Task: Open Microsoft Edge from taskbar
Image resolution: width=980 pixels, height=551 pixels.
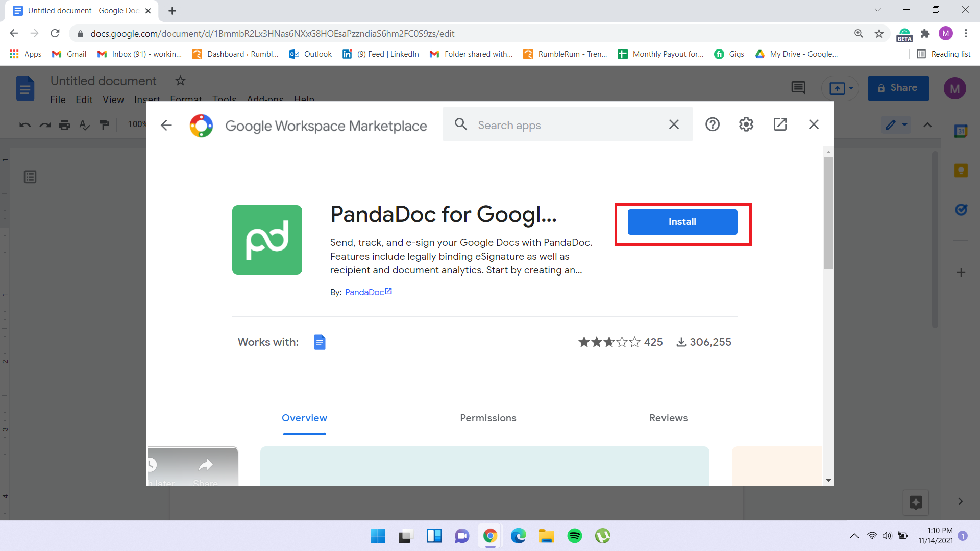Action: [518, 536]
